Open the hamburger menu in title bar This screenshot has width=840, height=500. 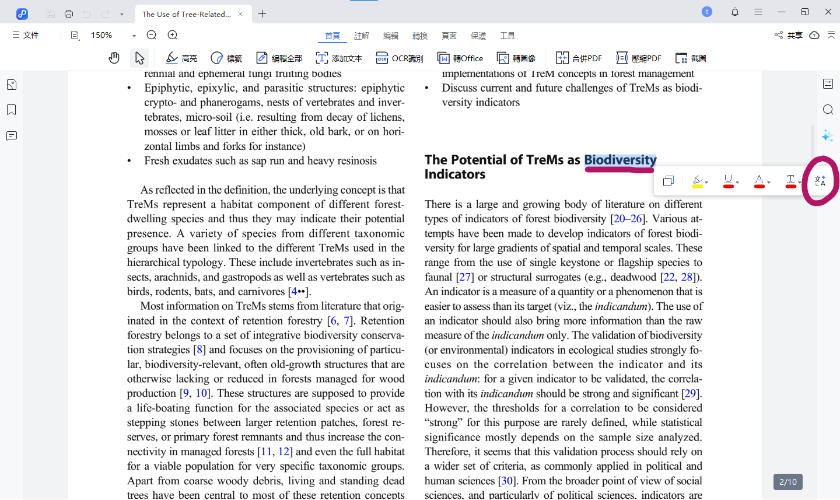coord(758,12)
